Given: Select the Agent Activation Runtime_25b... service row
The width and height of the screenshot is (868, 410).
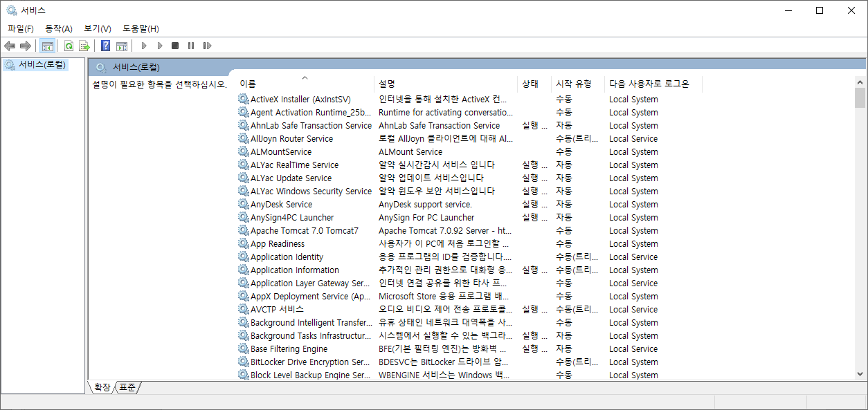Looking at the screenshot, I should tap(469, 112).
